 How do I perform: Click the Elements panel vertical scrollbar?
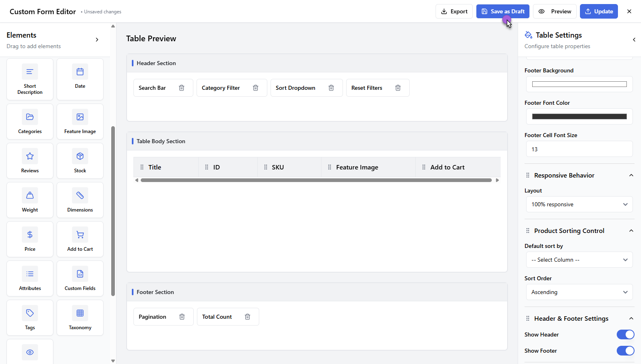[x=113, y=211]
